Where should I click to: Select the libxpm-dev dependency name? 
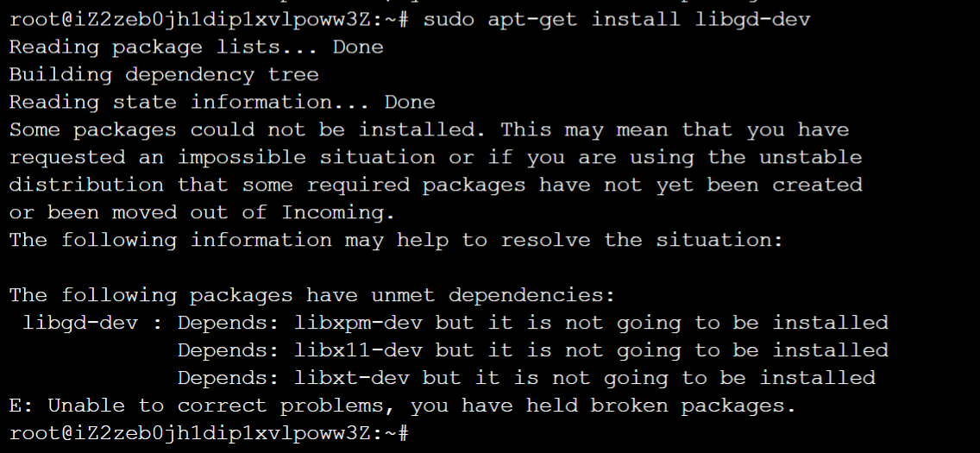358,323
